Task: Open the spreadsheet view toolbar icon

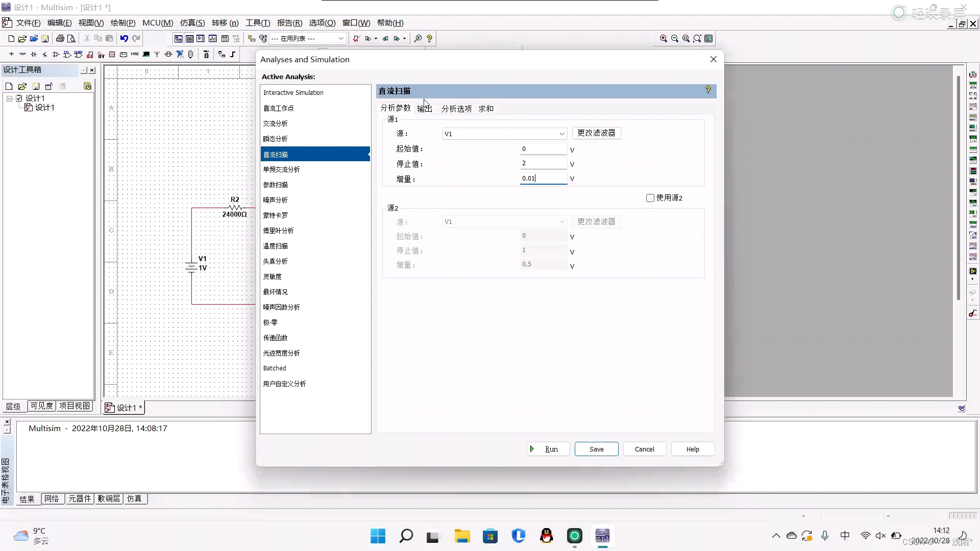Action: click(189, 38)
